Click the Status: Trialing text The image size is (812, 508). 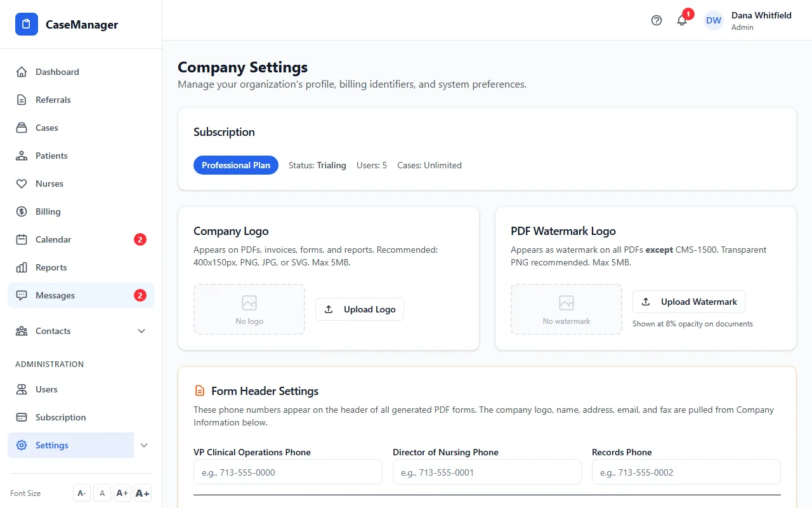[x=317, y=165]
